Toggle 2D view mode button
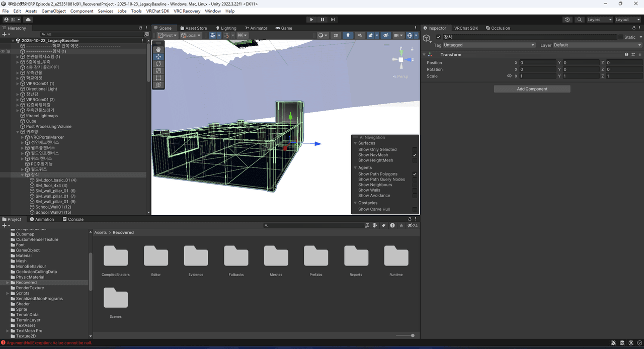Viewport: 644px width, 349px height. pos(336,36)
